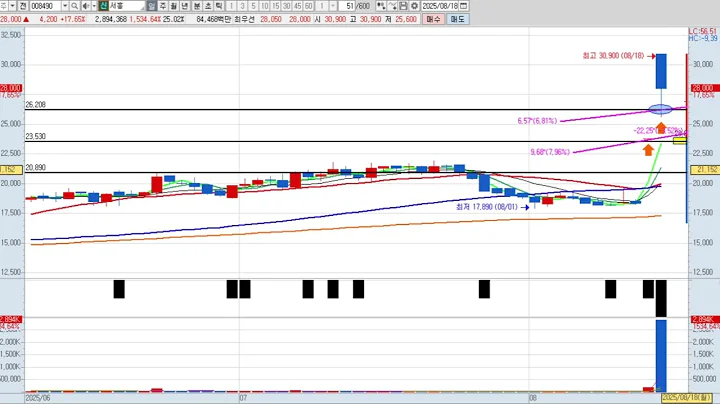
Task: Click the candle count field showing 51
Action: click(x=348, y=6)
